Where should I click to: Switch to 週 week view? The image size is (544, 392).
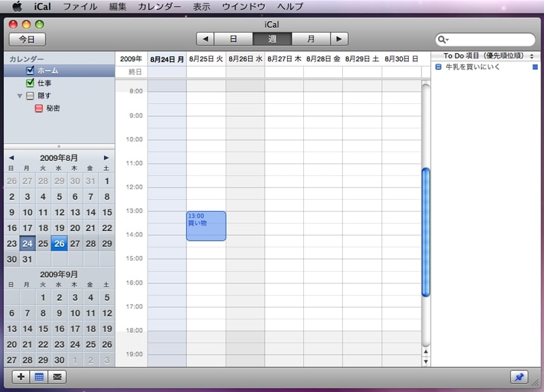(273, 39)
